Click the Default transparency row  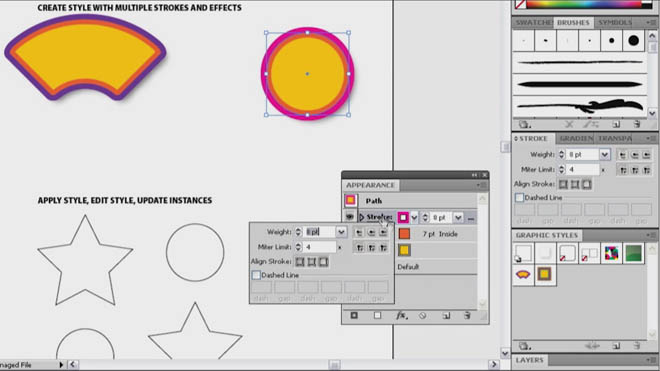[x=436, y=267]
